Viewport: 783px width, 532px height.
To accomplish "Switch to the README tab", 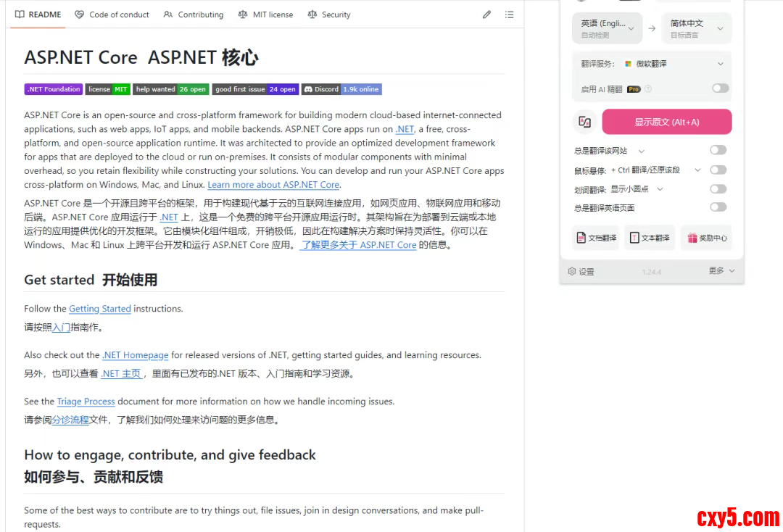I will 38,14.
